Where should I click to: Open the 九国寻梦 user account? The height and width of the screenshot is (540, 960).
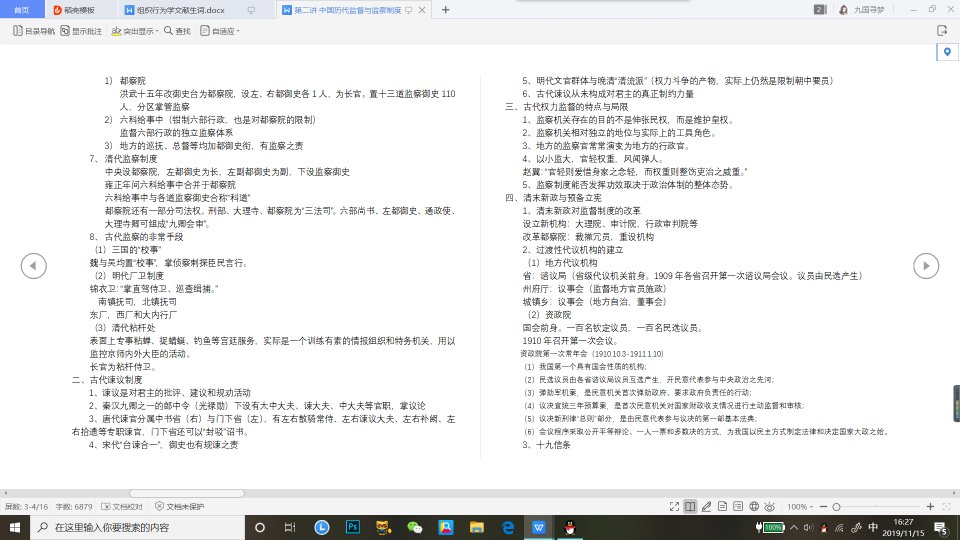861,10
